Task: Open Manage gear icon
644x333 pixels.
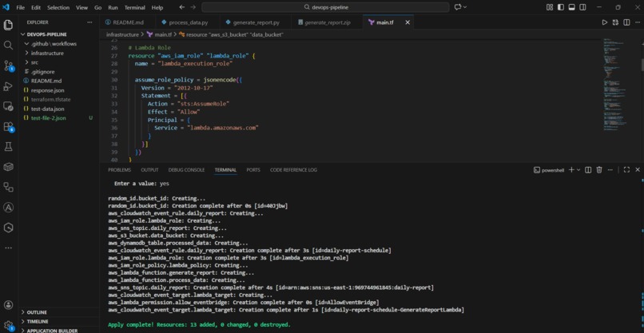Action: click(8, 325)
